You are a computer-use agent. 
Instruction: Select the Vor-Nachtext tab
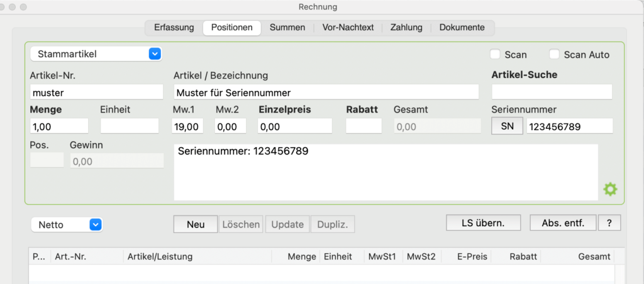point(348,28)
